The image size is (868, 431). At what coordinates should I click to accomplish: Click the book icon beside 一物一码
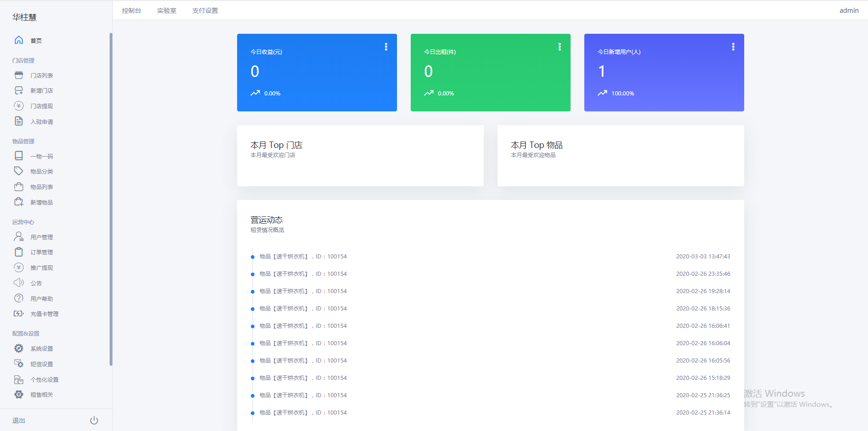click(19, 156)
